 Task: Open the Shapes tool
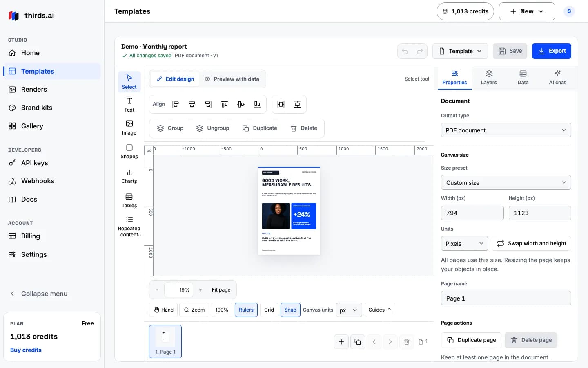pyautogui.click(x=129, y=151)
